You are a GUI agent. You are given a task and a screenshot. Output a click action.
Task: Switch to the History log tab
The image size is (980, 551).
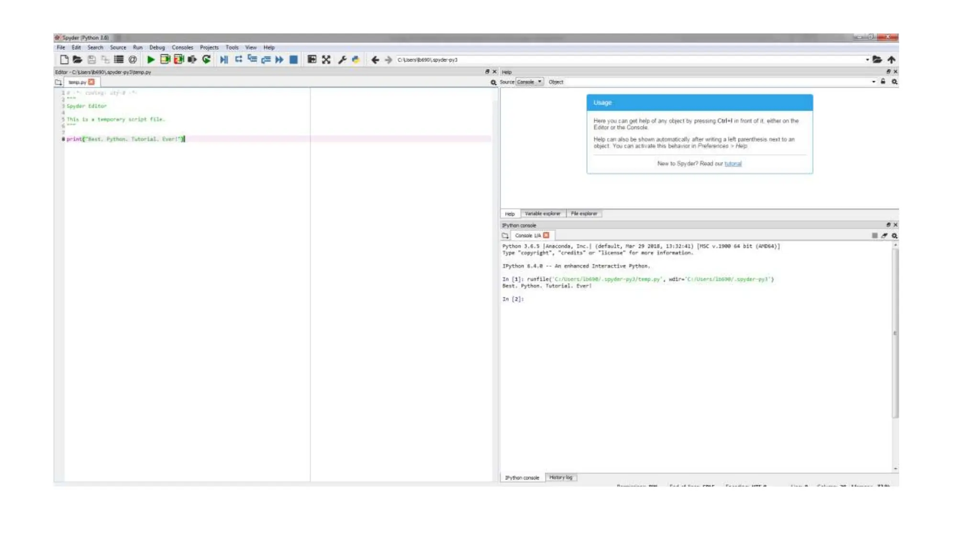(560, 477)
